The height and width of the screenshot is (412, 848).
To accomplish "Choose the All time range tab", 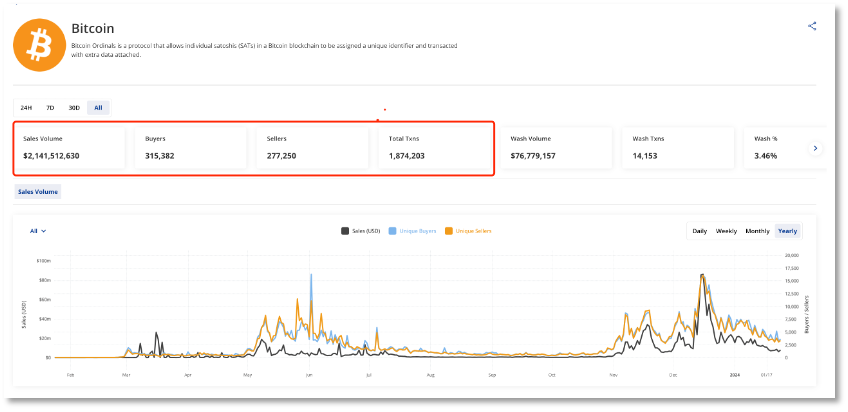I will (98, 107).
